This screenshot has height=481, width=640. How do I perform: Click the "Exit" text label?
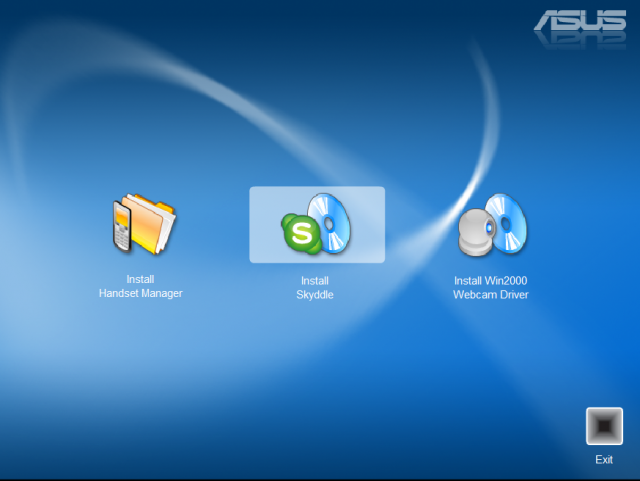click(x=604, y=460)
